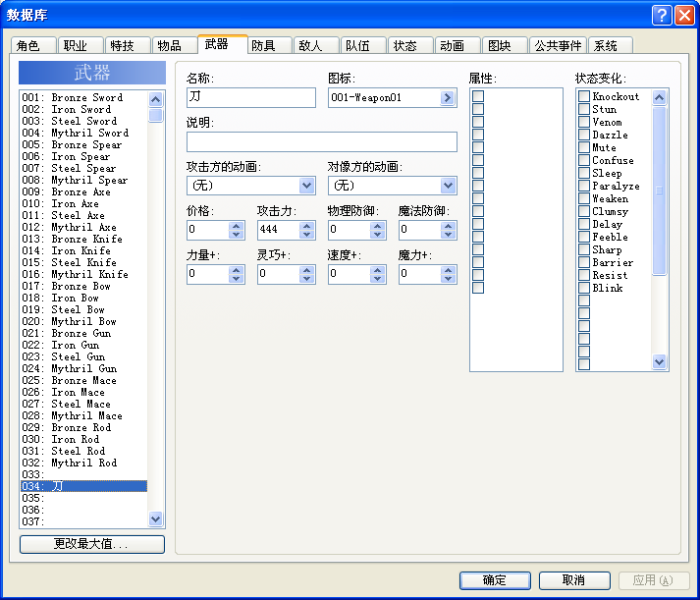The image size is (700, 600).
Task: Decrease 灵巧+ with the down spinner arrow
Action: (x=306, y=278)
